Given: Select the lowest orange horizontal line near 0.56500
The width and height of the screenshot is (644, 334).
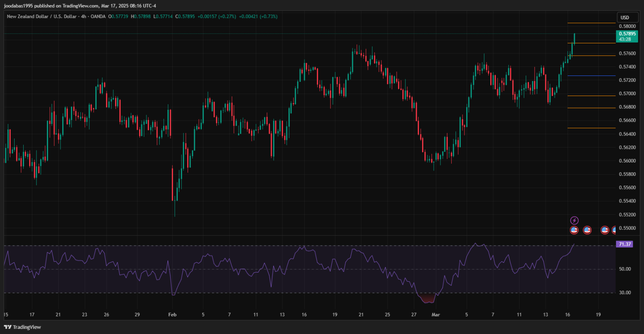Looking at the screenshot, I should point(591,128).
